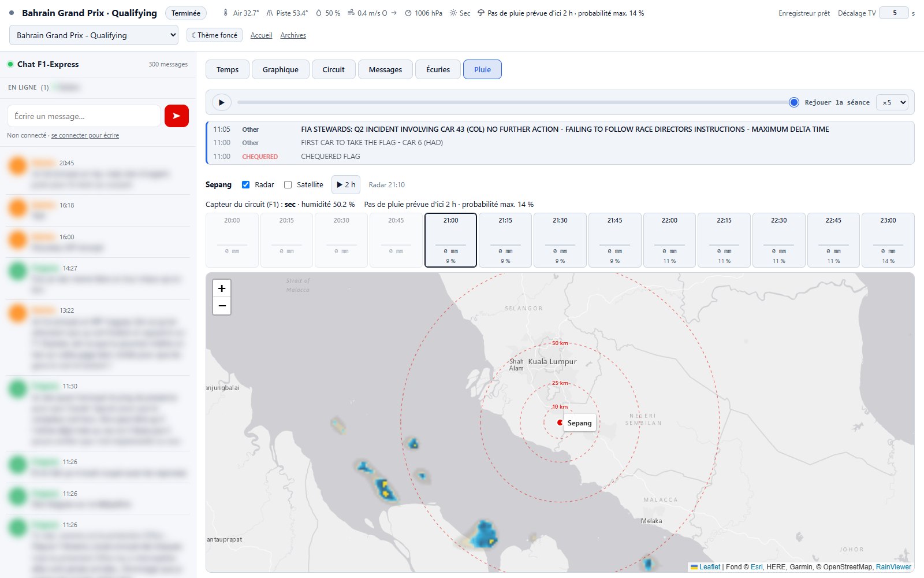The image size is (924, 578).
Task: Go to Accueil link
Action: [261, 35]
